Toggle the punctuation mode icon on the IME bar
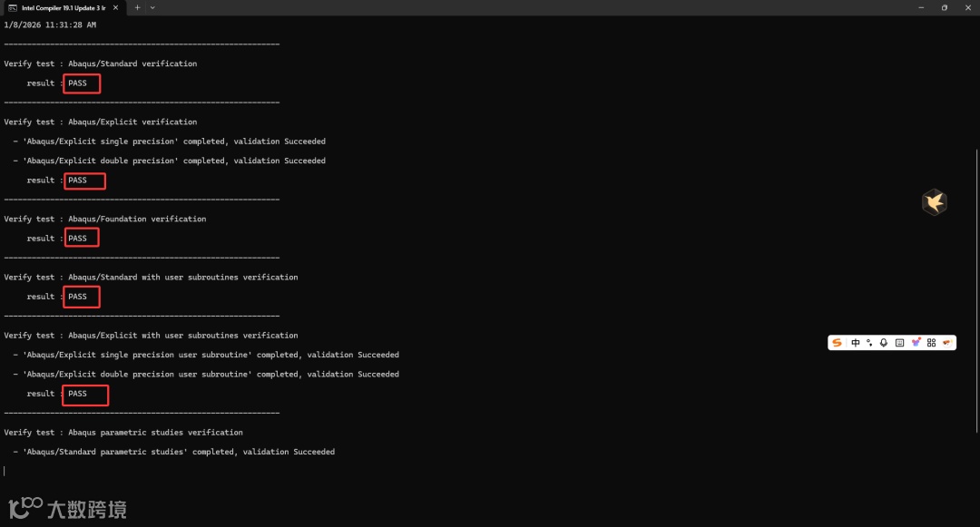Image resolution: width=980 pixels, height=527 pixels. click(x=869, y=343)
